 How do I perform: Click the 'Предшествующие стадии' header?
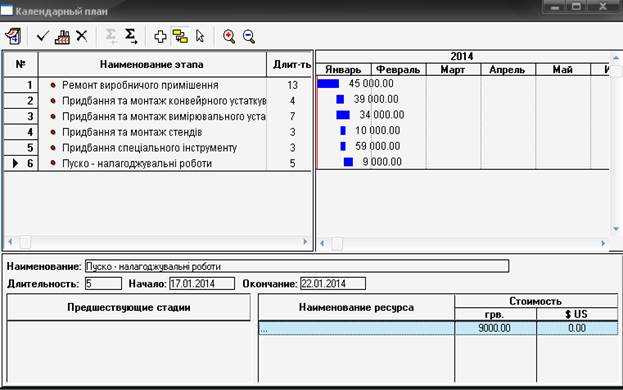(x=129, y=307)
